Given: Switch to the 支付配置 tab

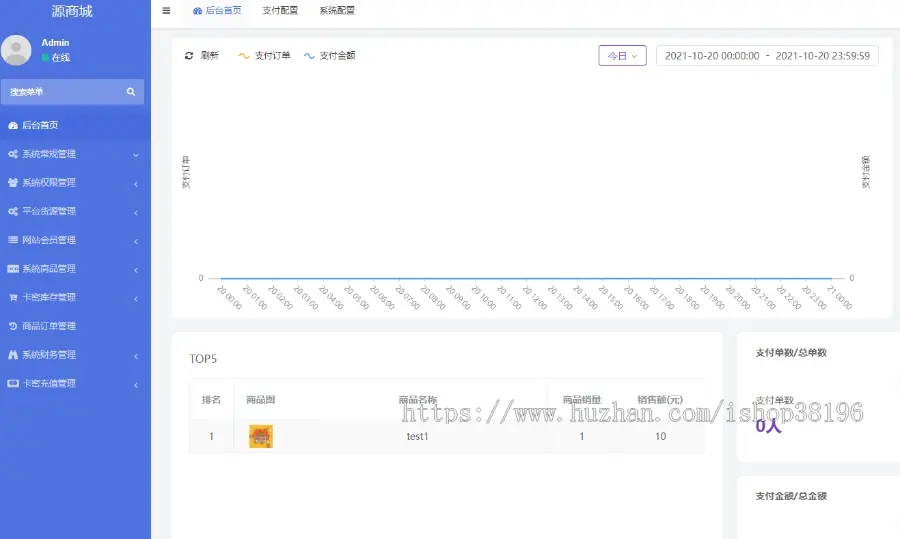Looking at the screenshot, I should coord(280,11).
